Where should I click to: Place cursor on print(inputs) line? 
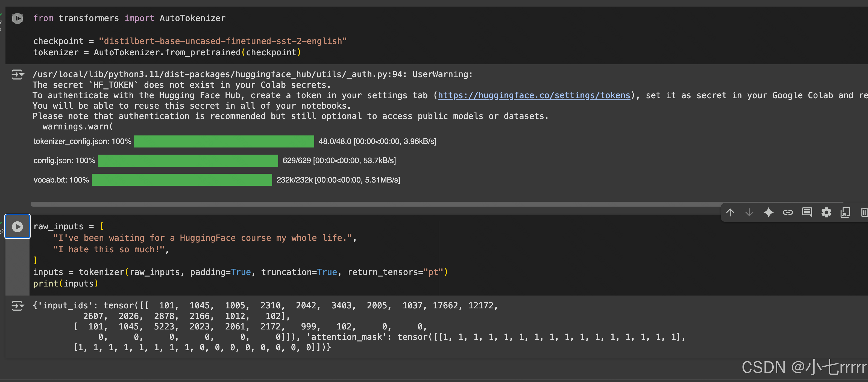[65, 283]
